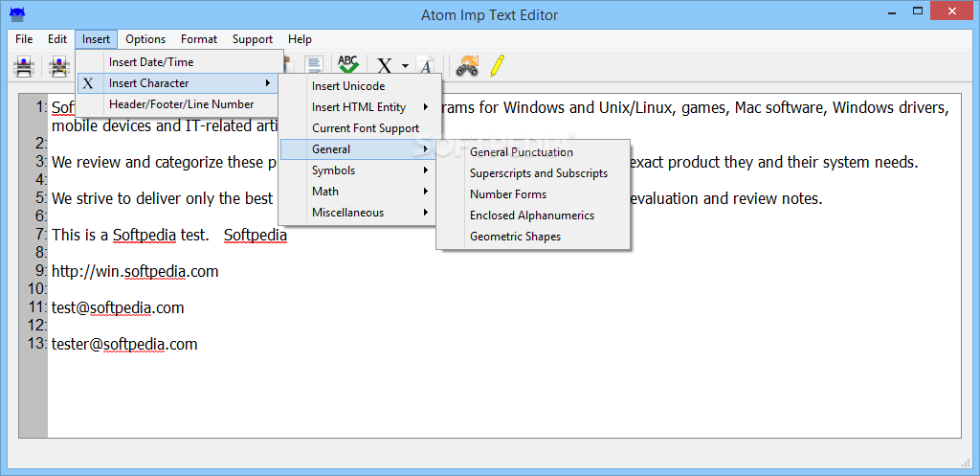The image size is (980, 476).
Task: Open the Edit menu
Action: point(56,38)
